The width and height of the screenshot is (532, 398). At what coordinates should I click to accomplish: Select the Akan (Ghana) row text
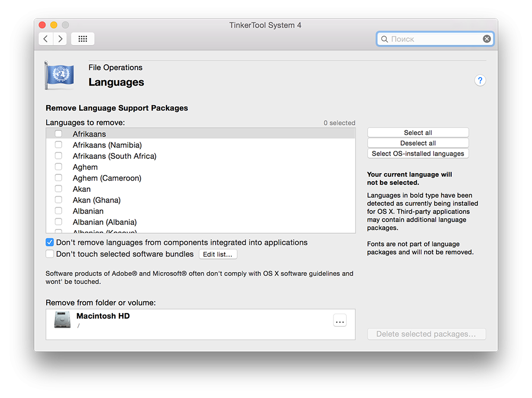pos(97,200)
